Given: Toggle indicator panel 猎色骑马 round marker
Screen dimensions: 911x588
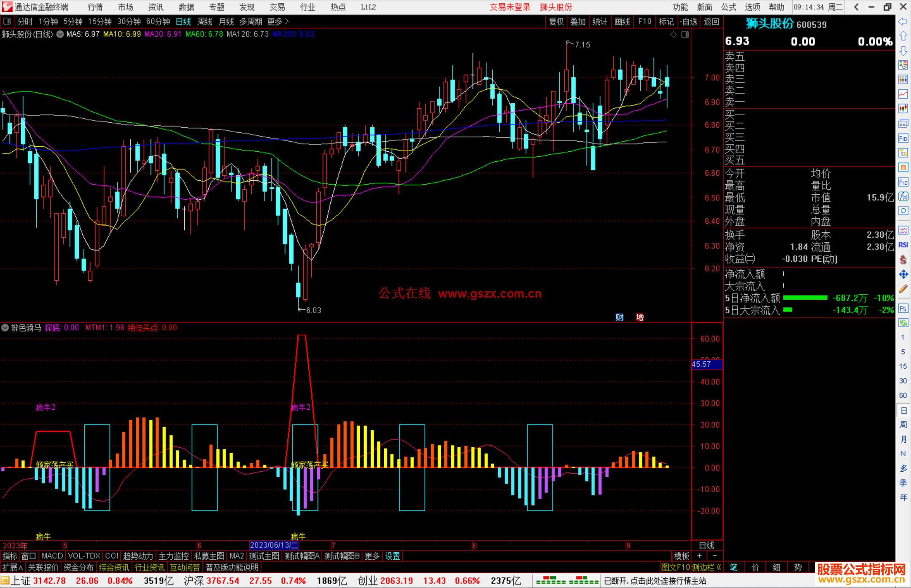Looking at the screenshot, I should pos(5,328).
